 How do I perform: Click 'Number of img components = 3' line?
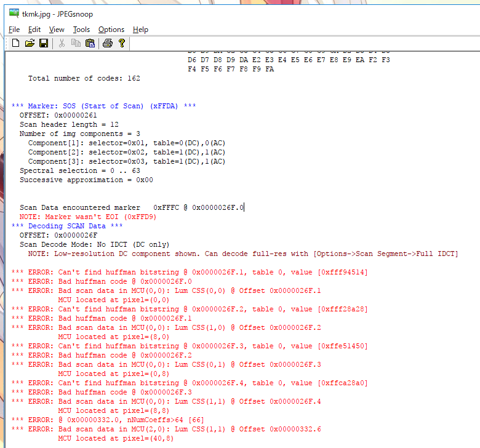[x=80, y=134]
